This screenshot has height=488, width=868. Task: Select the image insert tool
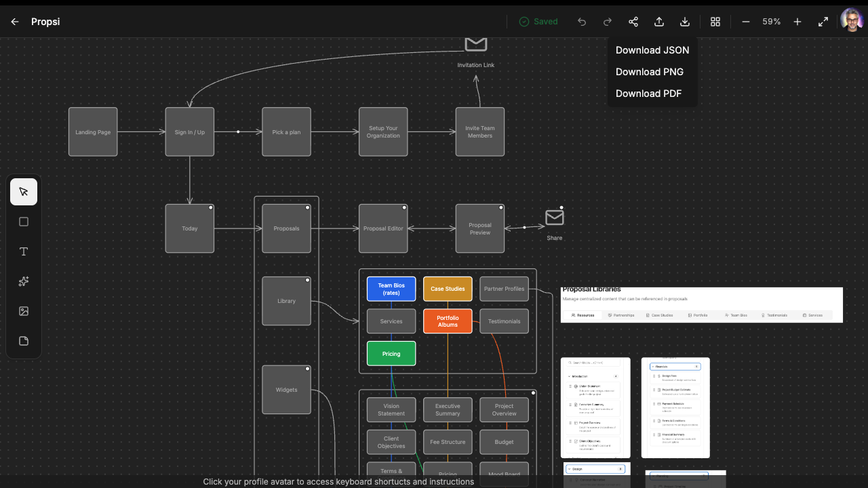pyautogui.click(x=24, y=311)
